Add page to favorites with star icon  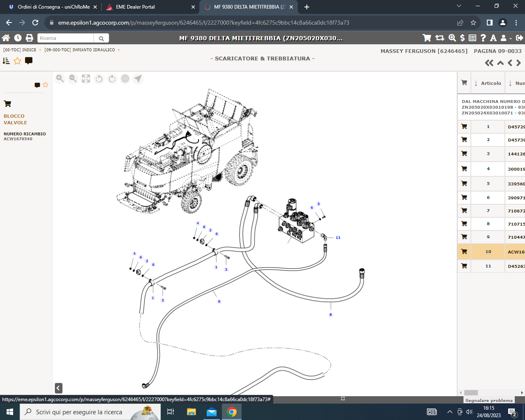point(17,61)
